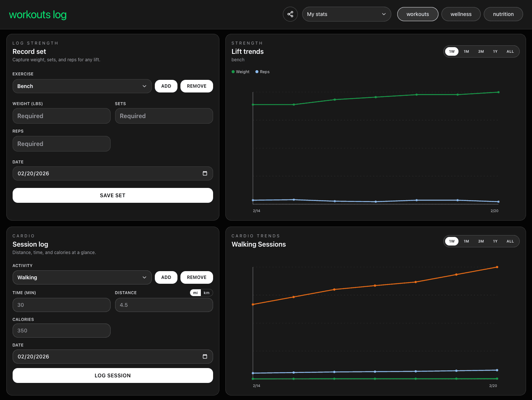Click the workouts log logo
This screenshot has width=532, height=400.
click(37, 14)
